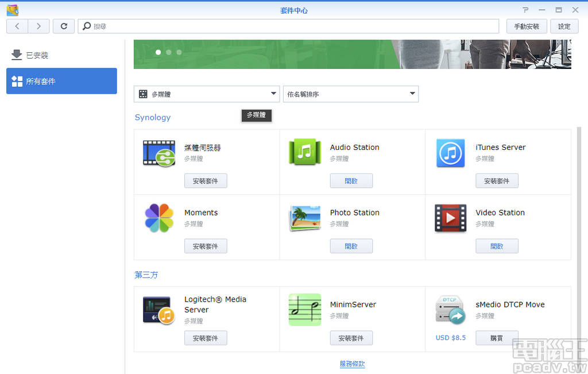Open help via the question mark icon
This screenshot has width=588, height=374.
(527, 10)
